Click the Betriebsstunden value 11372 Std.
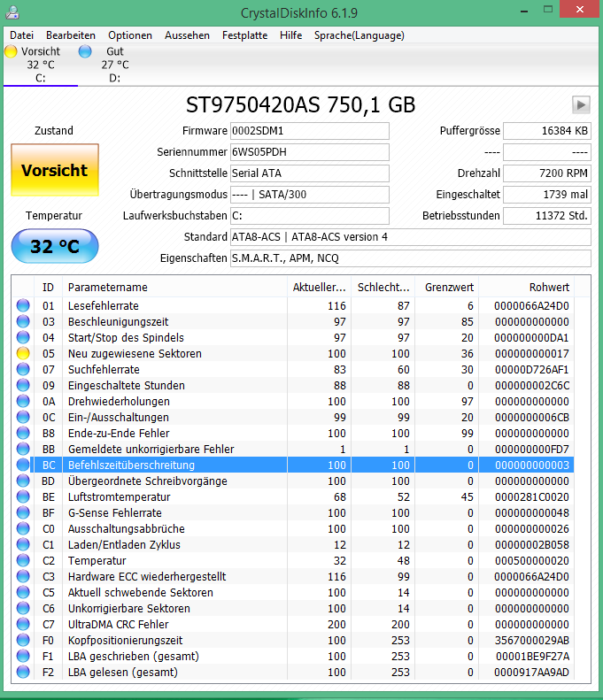The width and height of the screenshot is (603, 700). (547, 216)
